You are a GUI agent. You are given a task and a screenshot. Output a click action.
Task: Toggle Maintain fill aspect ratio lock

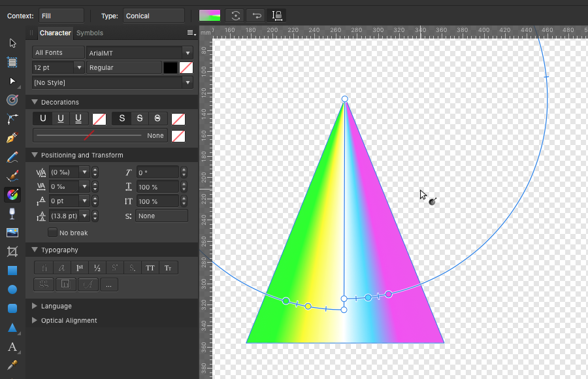click(x=278, y=15)
